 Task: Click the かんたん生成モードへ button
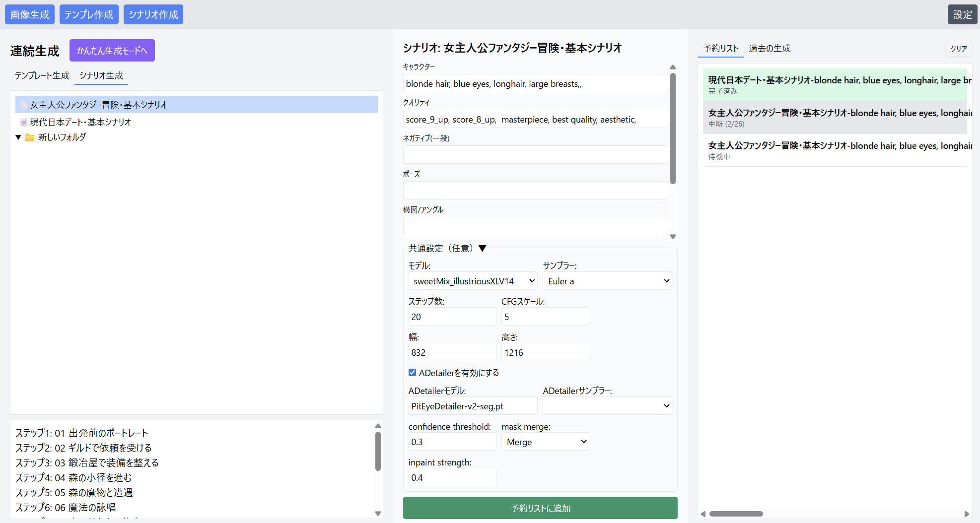pos(112,51)
